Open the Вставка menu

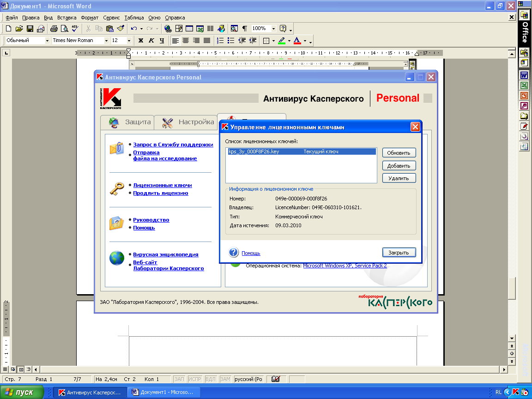(66, 18)
